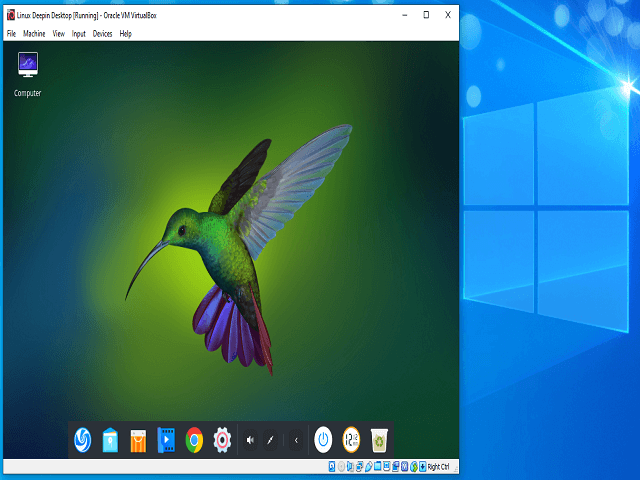The image size is (640, 480).
Task: Open the Machine menu
Action: pos(34,34)
